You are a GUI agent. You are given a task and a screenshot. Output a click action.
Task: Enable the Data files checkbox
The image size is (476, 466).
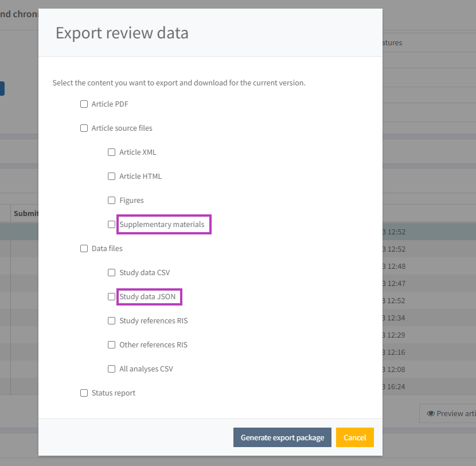[84, 249]
